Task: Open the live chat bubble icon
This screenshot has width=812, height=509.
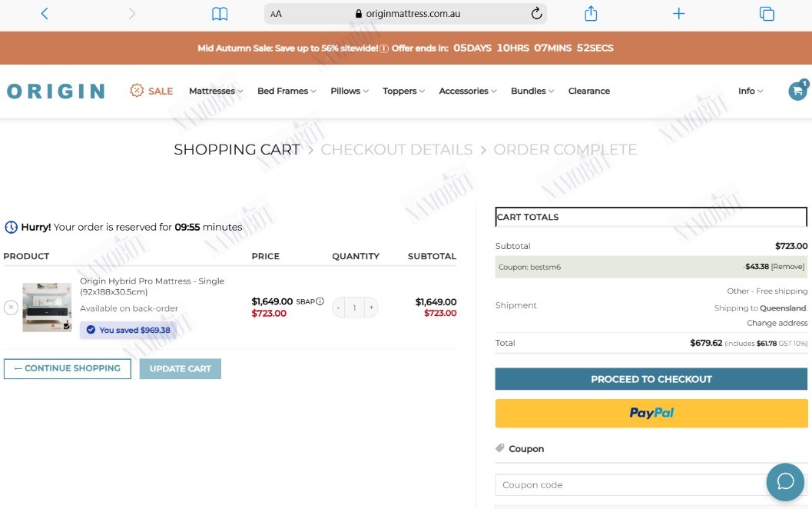Action: [785, 481]
